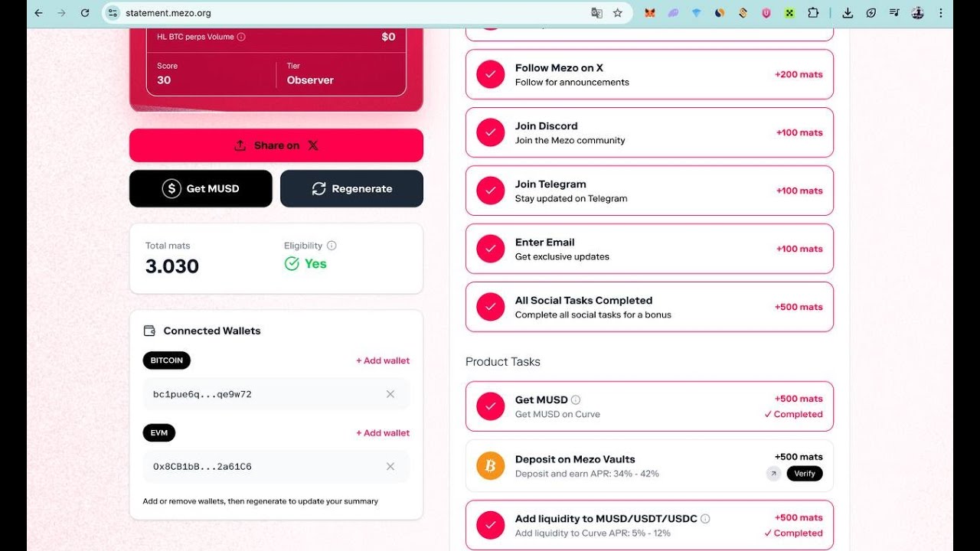Click the EVM chain badge

159,433
